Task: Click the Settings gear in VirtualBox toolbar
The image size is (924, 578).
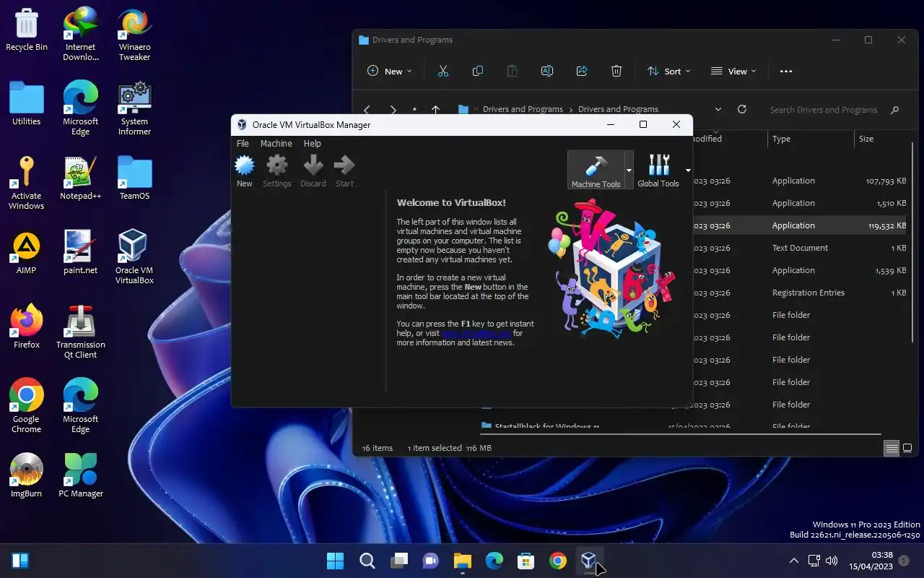Action: click(x=276, y=171)
